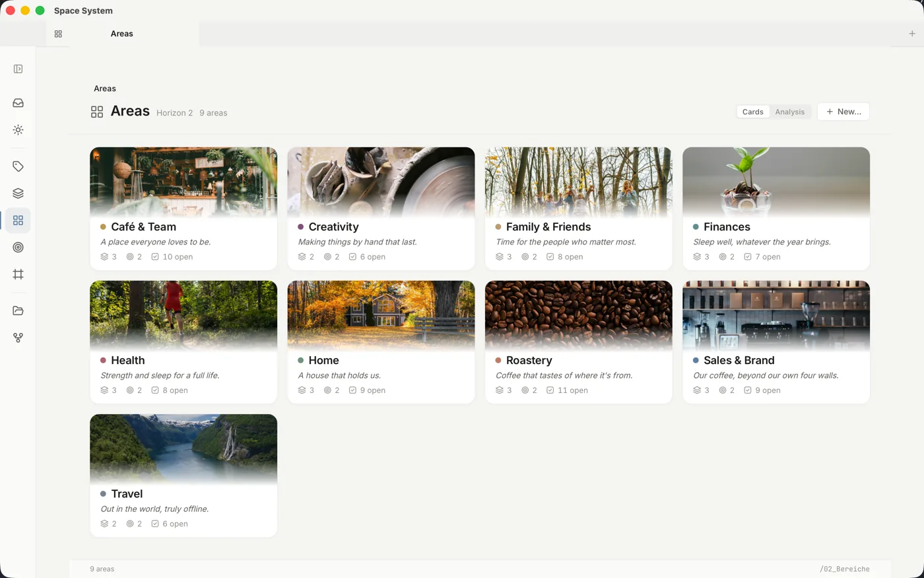This screenshot has width=924, height=578.
Task: Toggle the sidebar panel icon
Action: coord(18,69)
